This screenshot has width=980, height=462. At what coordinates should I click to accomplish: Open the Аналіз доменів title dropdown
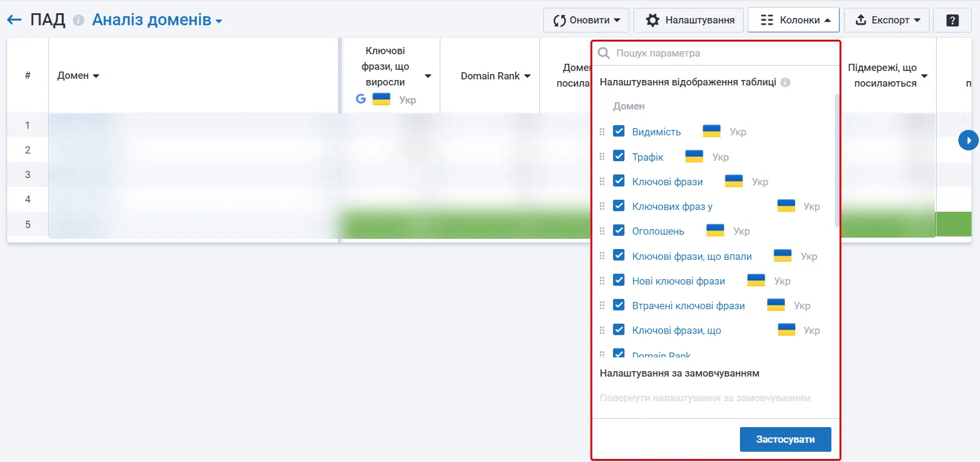[x=157, y=20]
